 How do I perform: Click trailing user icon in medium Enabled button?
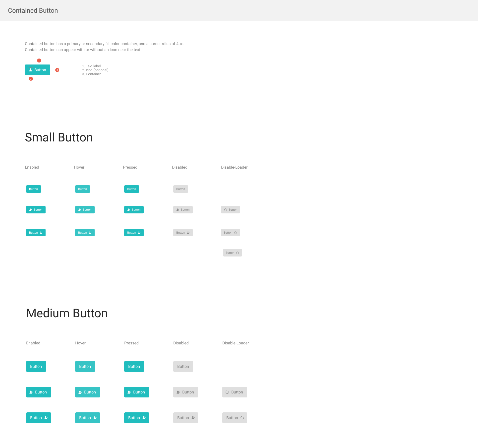pos(46,418)
